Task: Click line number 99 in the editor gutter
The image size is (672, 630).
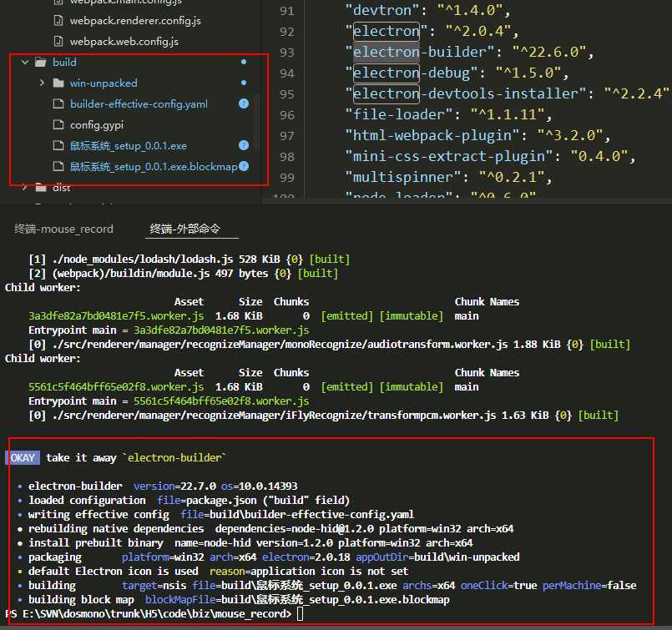Action: [286, 178]
